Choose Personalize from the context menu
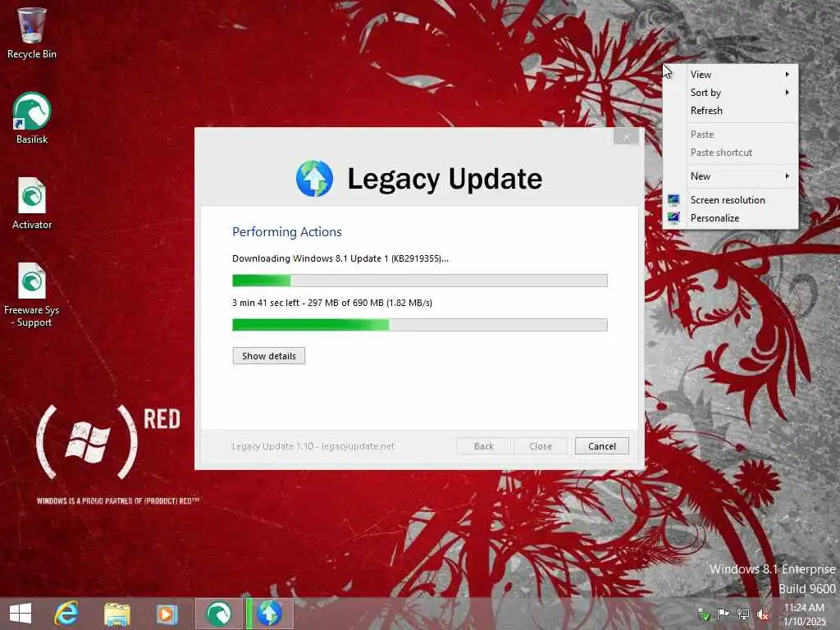 coord(730,218)
